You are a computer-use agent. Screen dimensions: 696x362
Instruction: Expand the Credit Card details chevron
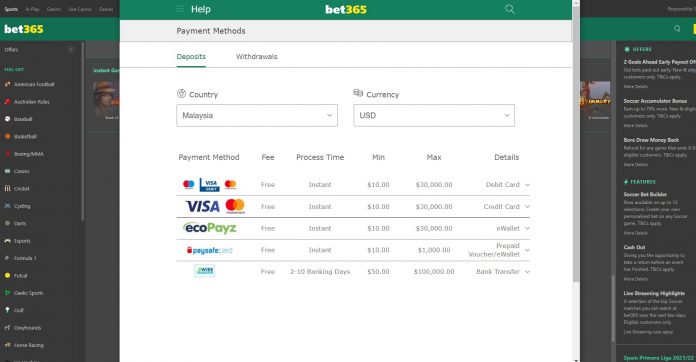tap(527, 207)
